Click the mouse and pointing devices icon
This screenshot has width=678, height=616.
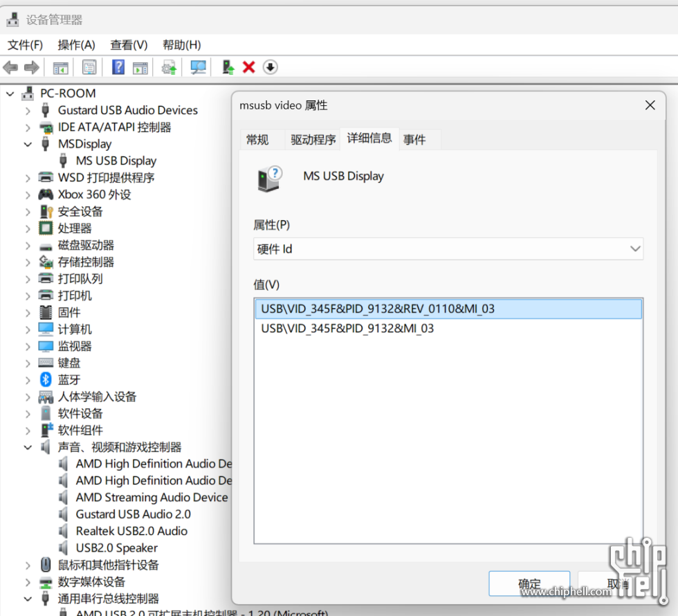click(46, 565)
